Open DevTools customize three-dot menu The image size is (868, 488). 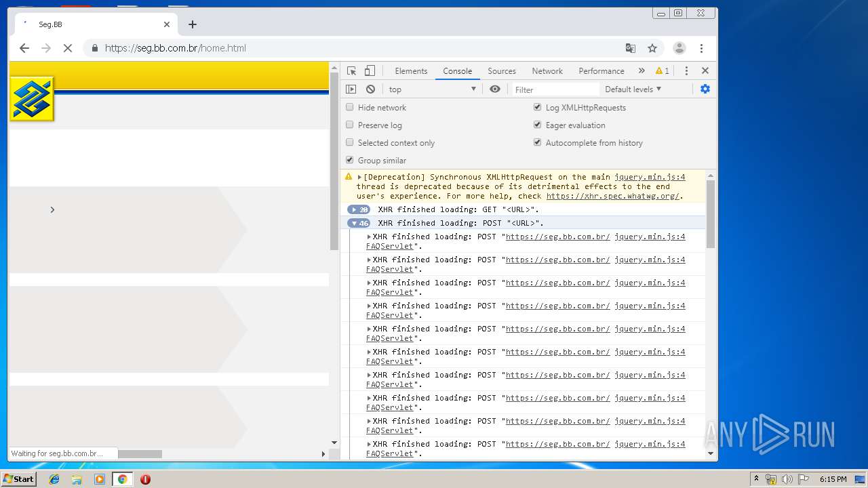click(x=686, y=70)
